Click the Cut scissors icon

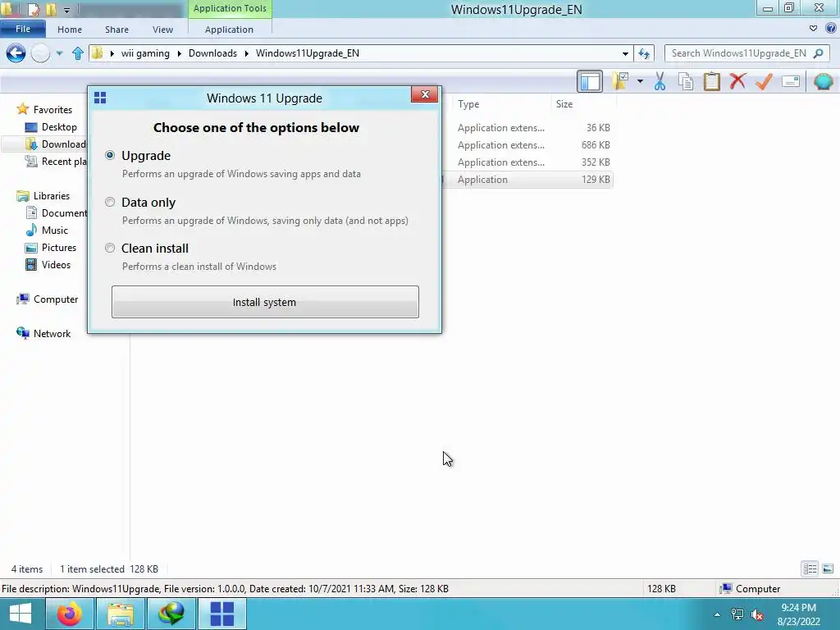pos(660,81)
